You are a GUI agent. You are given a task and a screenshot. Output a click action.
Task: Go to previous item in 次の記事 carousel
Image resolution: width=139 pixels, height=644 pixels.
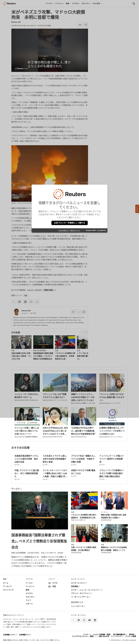pyautogui.click(x=82, y=332)
